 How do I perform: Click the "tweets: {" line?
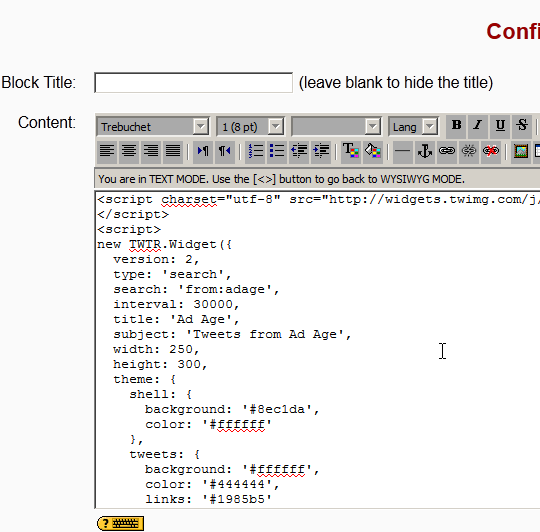165,455
